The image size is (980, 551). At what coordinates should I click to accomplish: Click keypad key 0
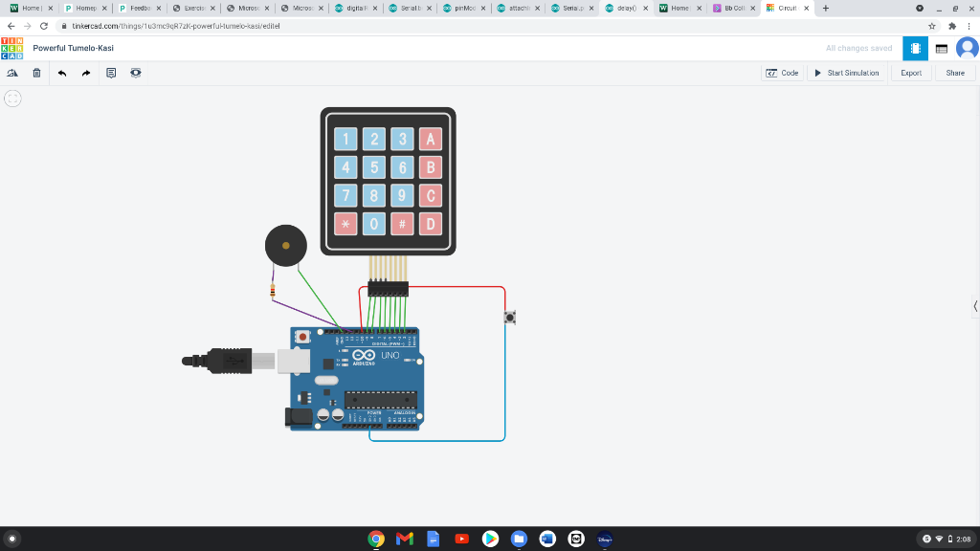(374, 224)
